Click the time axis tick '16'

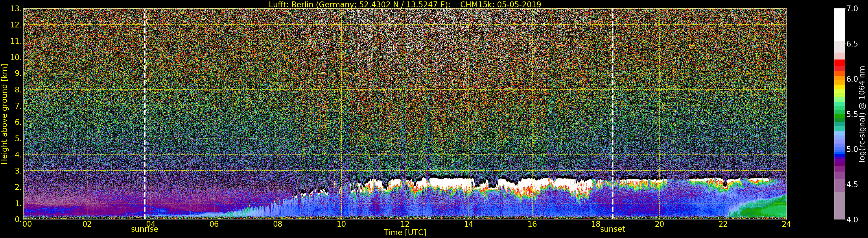532,224
